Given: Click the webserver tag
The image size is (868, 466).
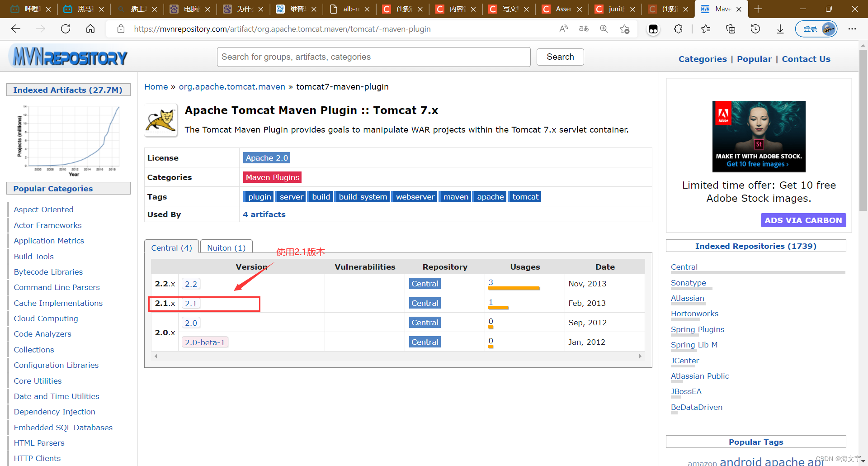Looking at the screenshot, I should click(415, 197).
